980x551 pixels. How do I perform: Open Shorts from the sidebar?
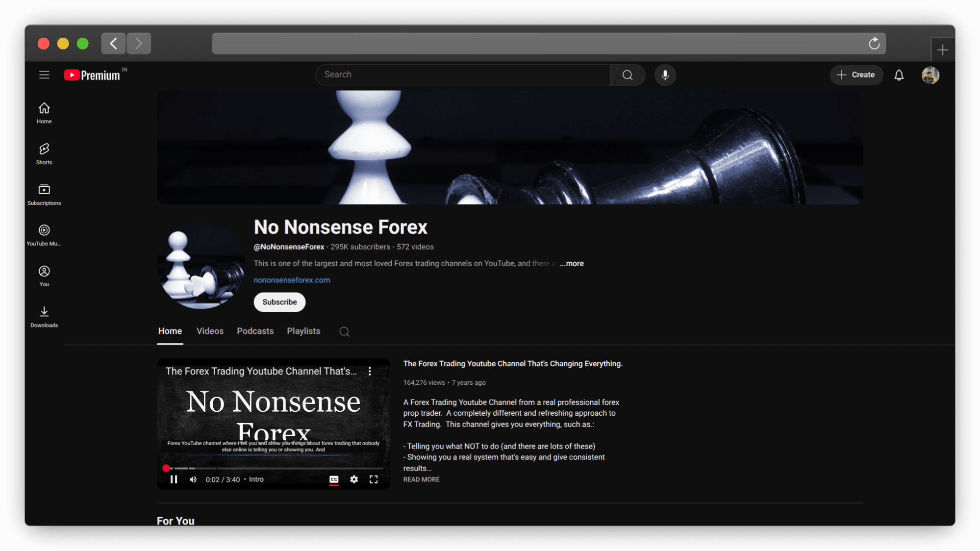(44, 154)
